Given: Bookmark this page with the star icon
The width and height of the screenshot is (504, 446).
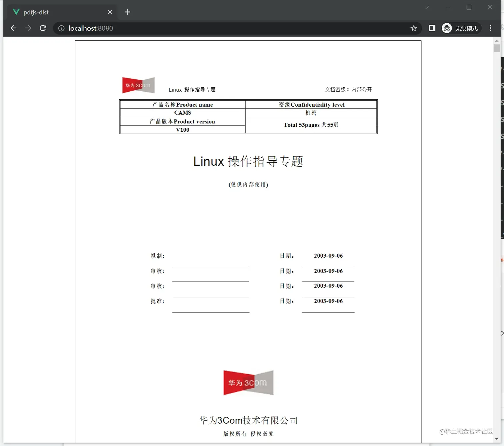Looking at the screenshot, I should point(414,28).
